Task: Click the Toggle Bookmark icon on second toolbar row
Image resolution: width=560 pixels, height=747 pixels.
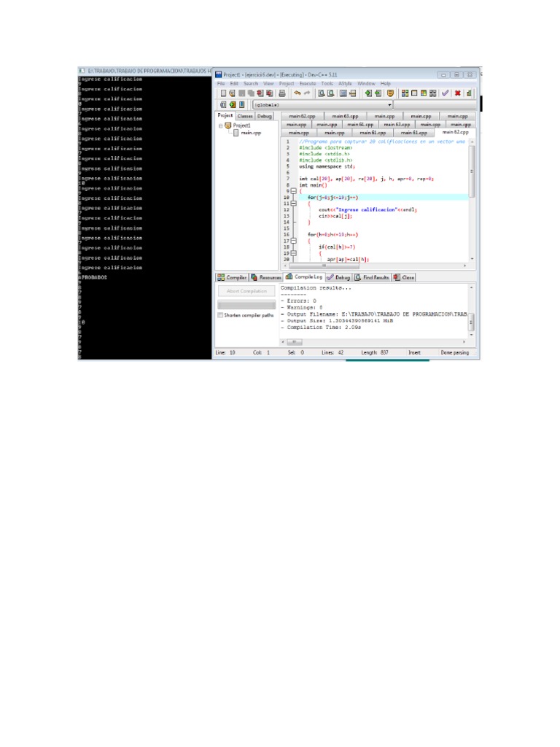Action: pyautogui.click(x=233, y=104)
